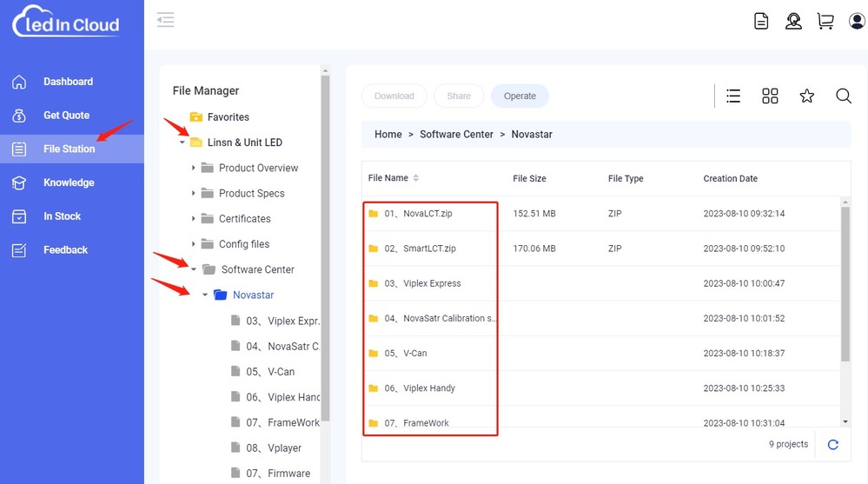Expand the Certificates folder arrow
The height and width of the screenshot is (484, 868).
(193, 218)
